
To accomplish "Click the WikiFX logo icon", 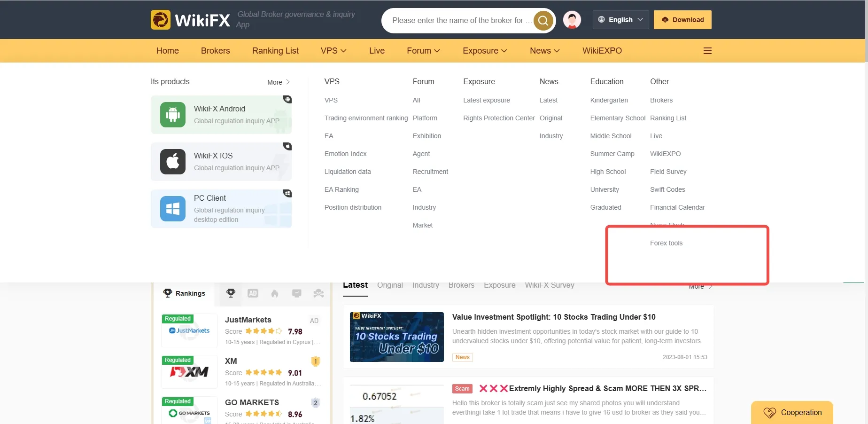I will (161, 20).
